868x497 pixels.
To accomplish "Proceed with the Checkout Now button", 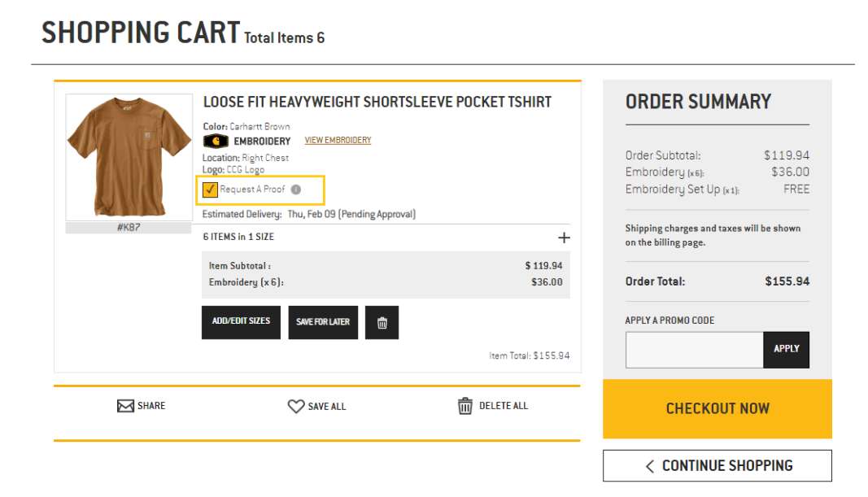I will point(717,408).
